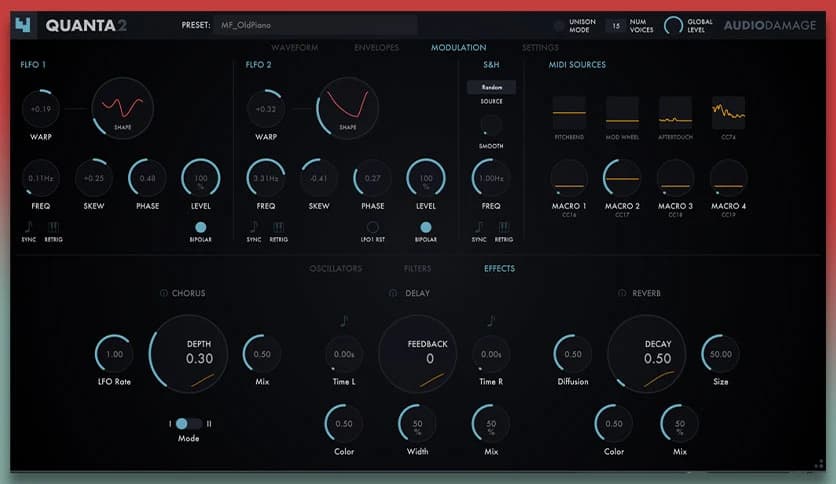This screenshot has height=484, width=836.
Task: Toggle S&H retrig keyboard icon
Action: coord(503,228)
